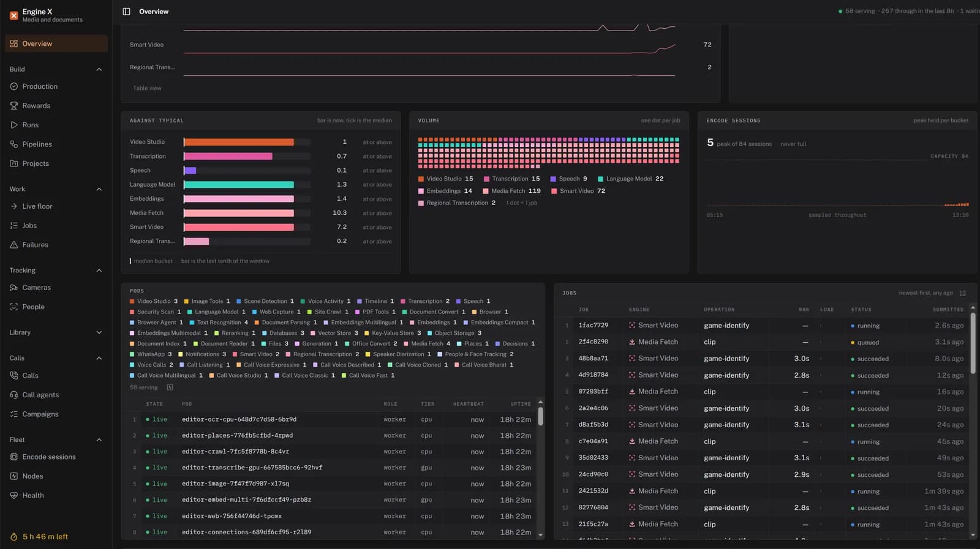Open Campaigns icon in sidebar
This screenshot has width=980, height=549.
(14, 414)
